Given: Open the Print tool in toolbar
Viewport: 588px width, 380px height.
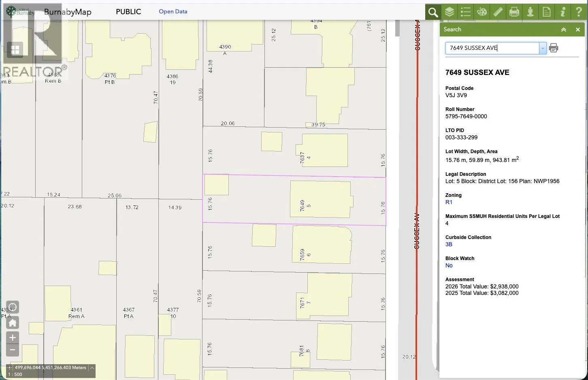Looking at the screenshot, I should point(514,12).
